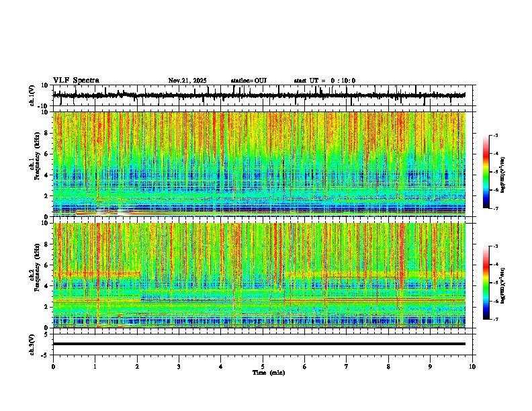Click time axis tick label "3"
Screen dimensions: 532x411
[x=179, y=367]
